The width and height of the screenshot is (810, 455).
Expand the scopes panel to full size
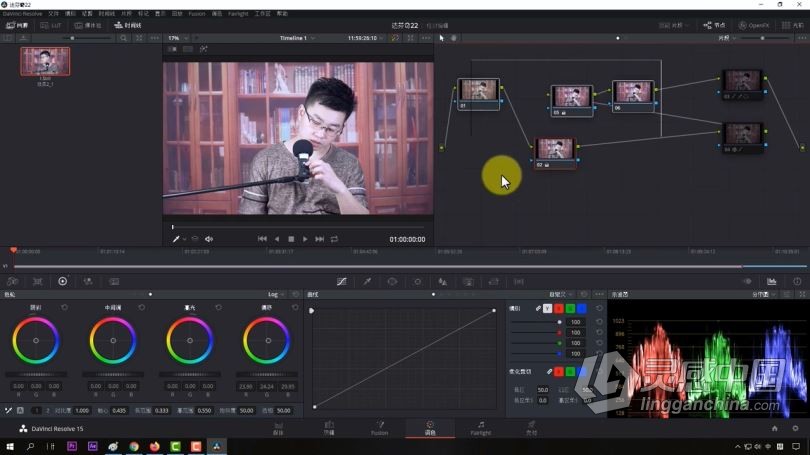802,294
